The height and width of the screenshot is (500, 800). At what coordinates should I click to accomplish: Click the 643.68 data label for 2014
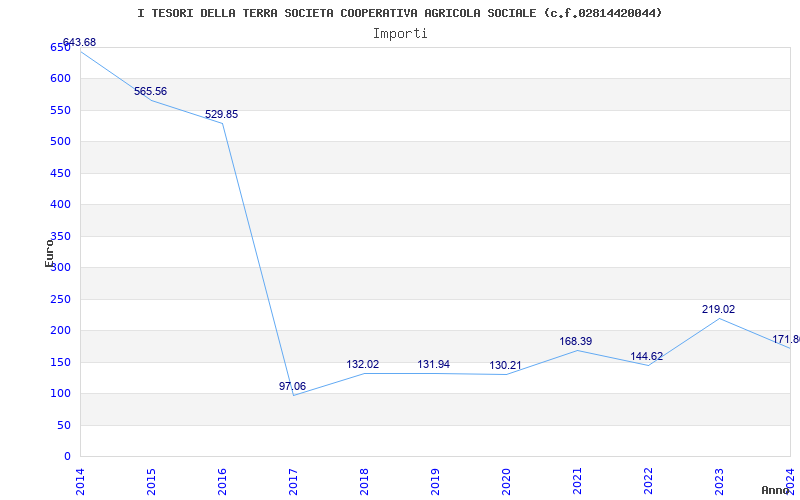tap(79, 42)
